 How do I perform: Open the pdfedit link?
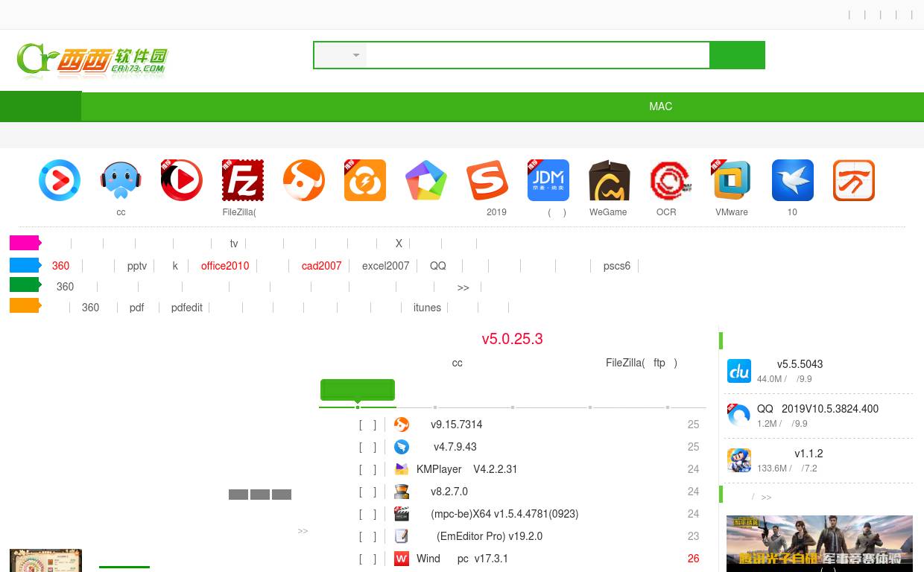point(187,308)
